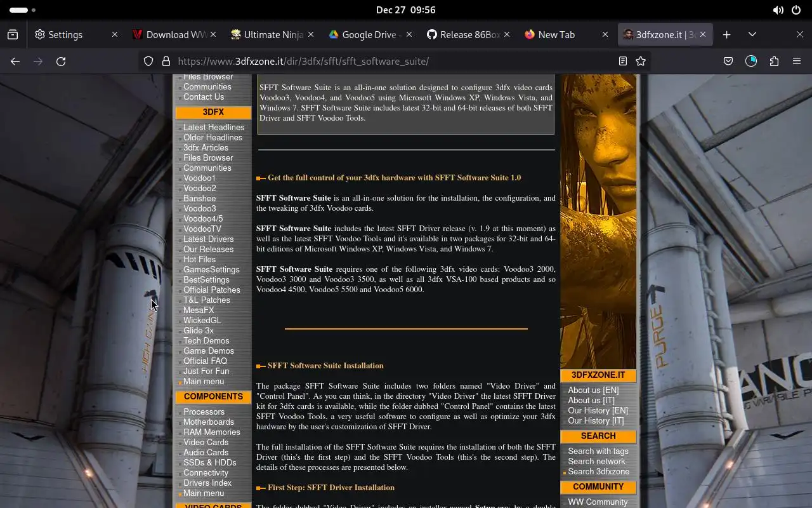
Task: Open system power menu icon
Action: (796, 10)
